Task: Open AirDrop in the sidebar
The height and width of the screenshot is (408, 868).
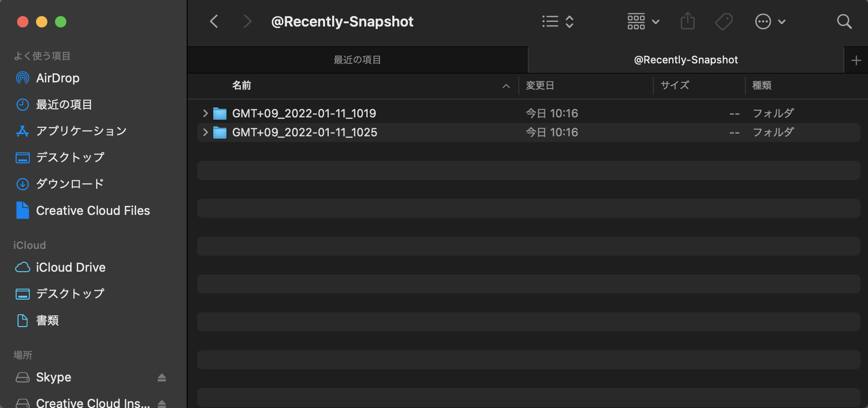Action: (x=57, y=78)
